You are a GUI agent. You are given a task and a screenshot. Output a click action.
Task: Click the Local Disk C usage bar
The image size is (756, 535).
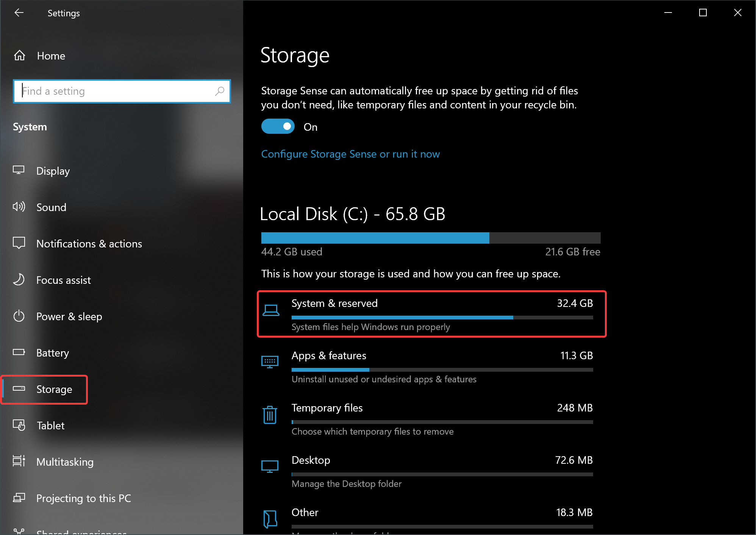click(430, 238)
